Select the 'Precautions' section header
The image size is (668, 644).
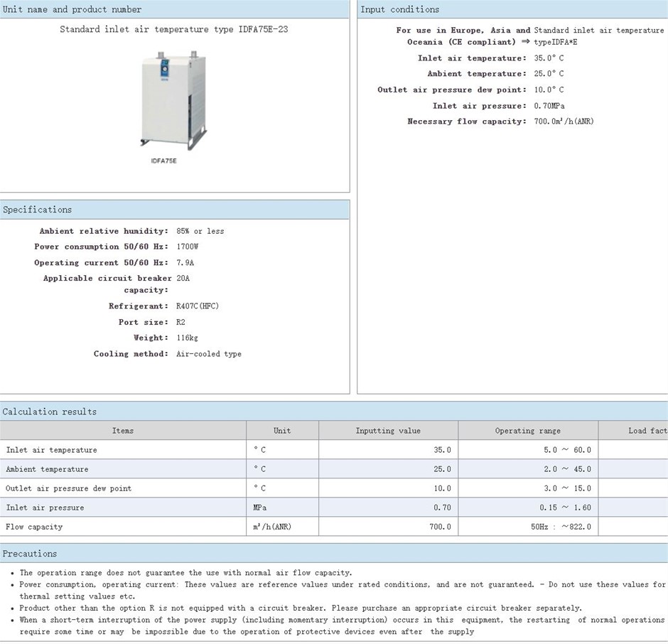(x=30, y=554)
